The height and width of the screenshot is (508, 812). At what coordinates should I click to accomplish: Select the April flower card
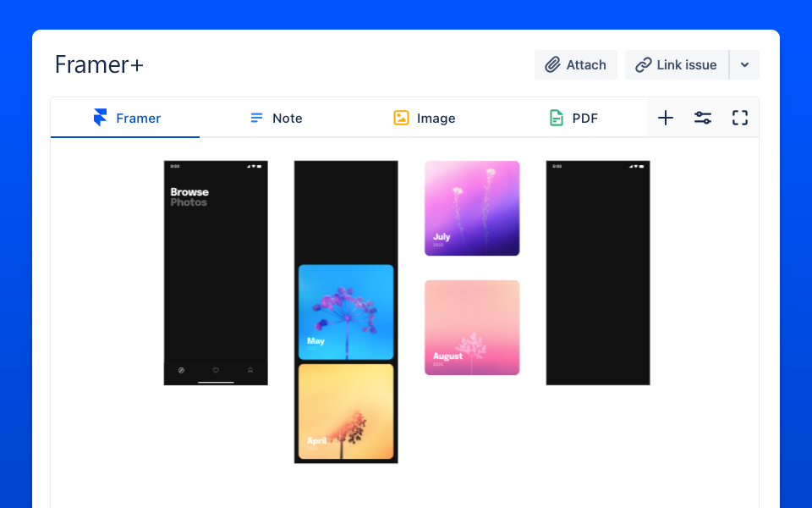346,411
